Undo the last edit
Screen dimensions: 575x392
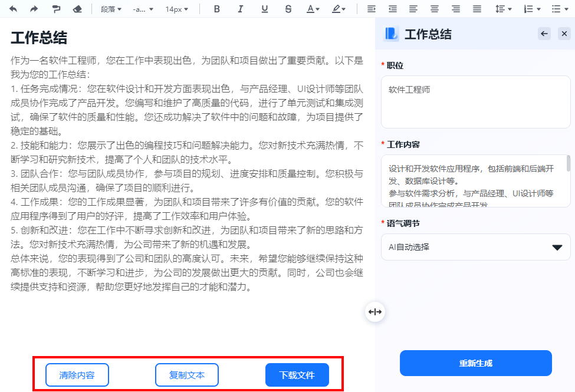pyautogui.click(x=14, y=9)
